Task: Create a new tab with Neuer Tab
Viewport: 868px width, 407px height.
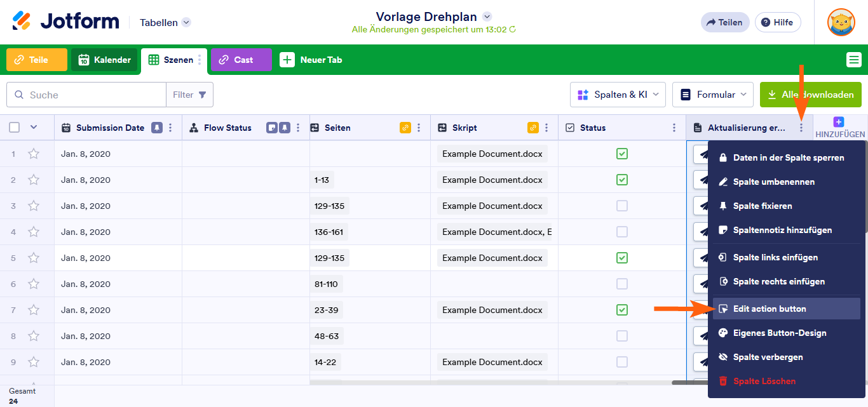Action: (x=314, y=60)
